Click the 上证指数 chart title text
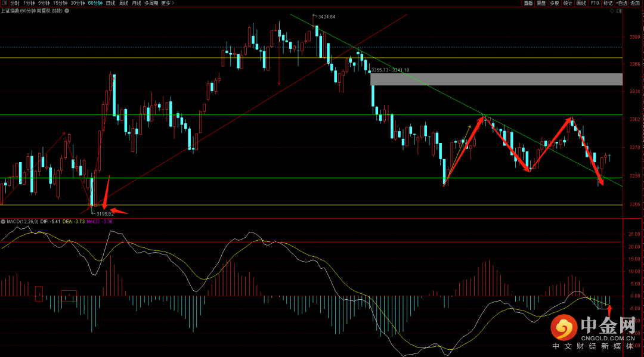644x357 pixels. 32,11
